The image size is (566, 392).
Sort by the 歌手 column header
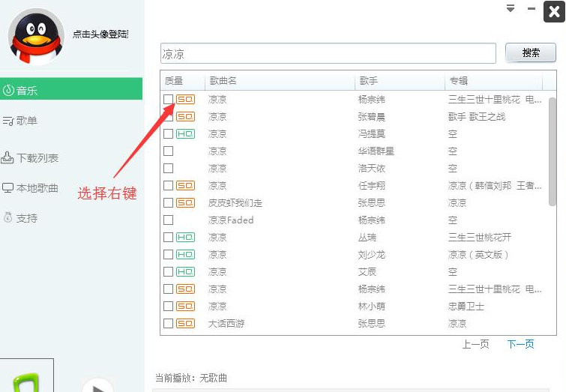pos(400,80)
